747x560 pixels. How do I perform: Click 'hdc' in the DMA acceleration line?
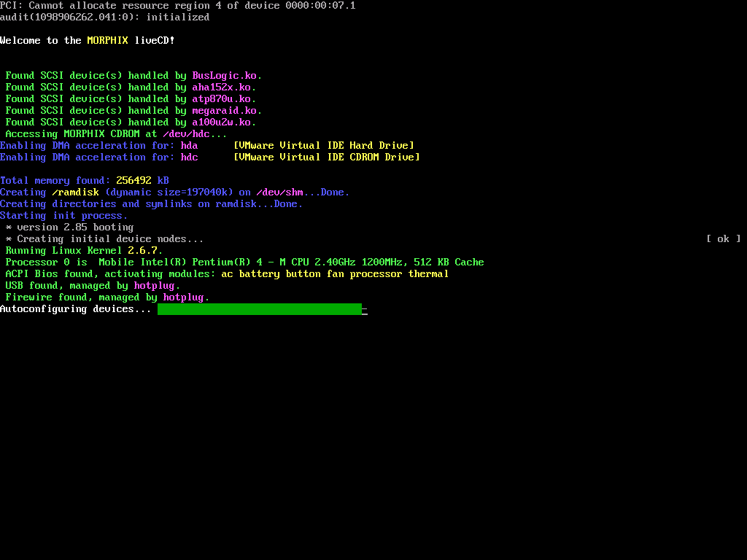pos(189,157)
